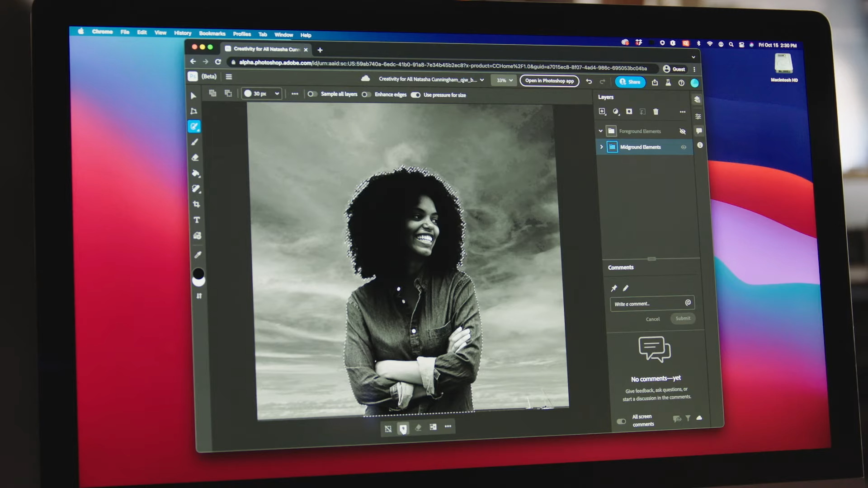Viewport: 868px width, 488px height.
Task: Show the hidden Foreground Elements layer
Action: point(683,131)
